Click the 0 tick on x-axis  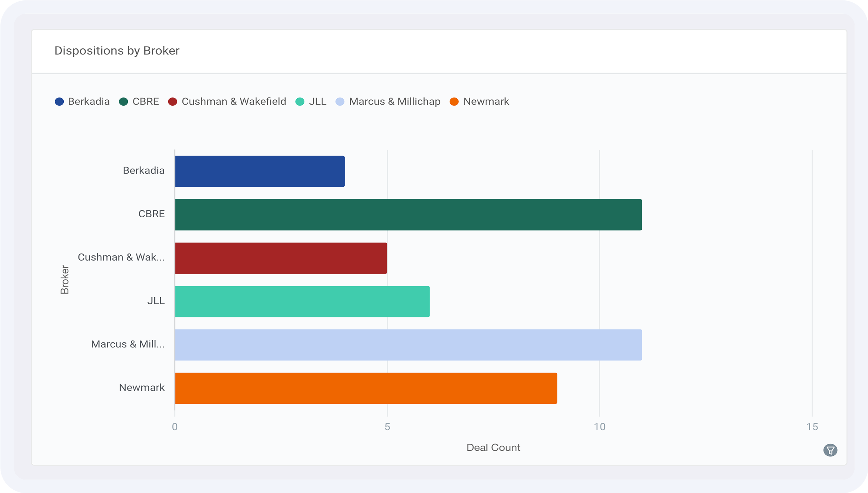click(175, 427)
